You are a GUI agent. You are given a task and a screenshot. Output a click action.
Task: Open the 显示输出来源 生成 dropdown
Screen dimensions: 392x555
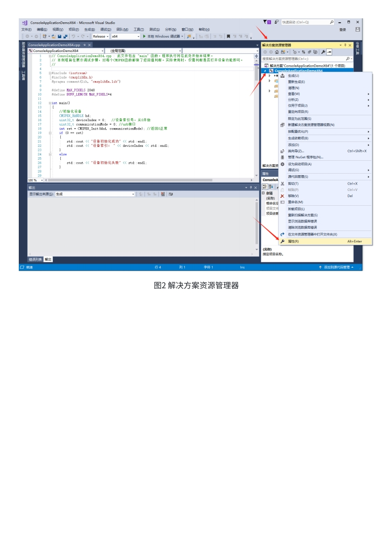point(95,194)
